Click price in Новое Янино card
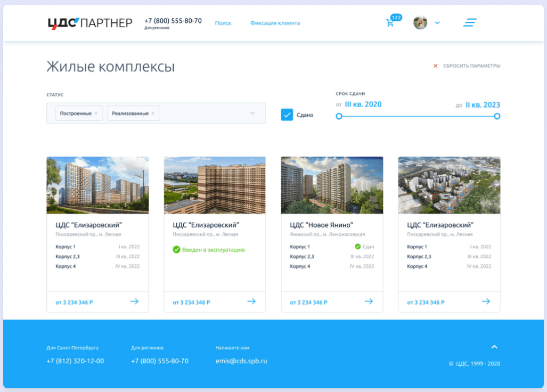547x392 pixels. coord(309,303)
